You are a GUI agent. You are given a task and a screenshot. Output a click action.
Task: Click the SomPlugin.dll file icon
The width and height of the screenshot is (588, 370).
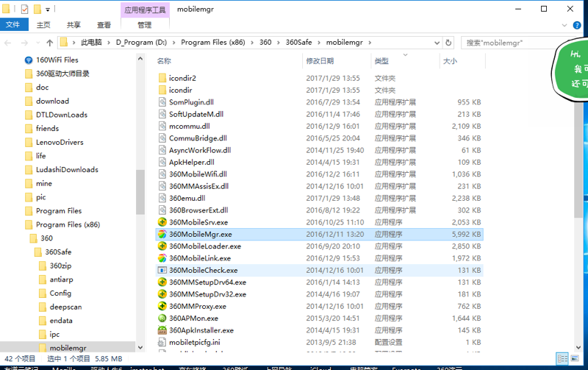click(162, 102)
